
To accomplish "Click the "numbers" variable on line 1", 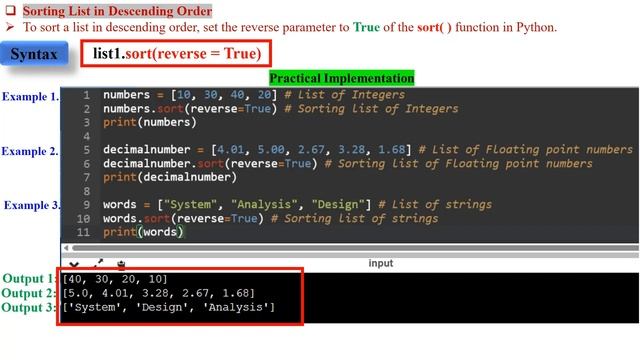I will pos(127,95).
